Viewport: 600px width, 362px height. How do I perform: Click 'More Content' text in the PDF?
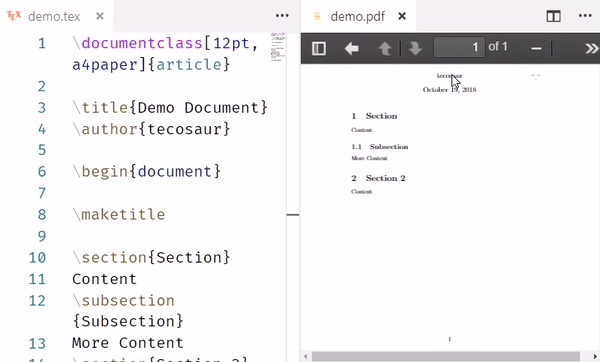pos(369,158)
